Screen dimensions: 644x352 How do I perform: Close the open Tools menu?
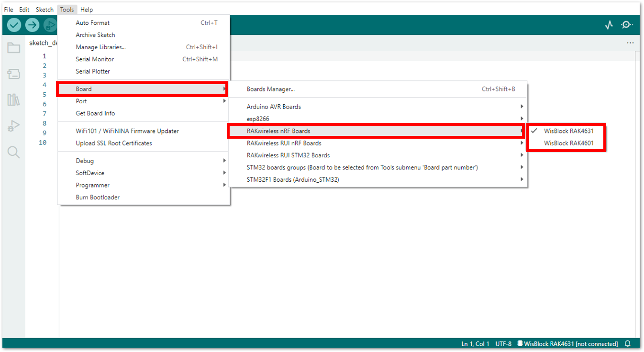point(67,10)
